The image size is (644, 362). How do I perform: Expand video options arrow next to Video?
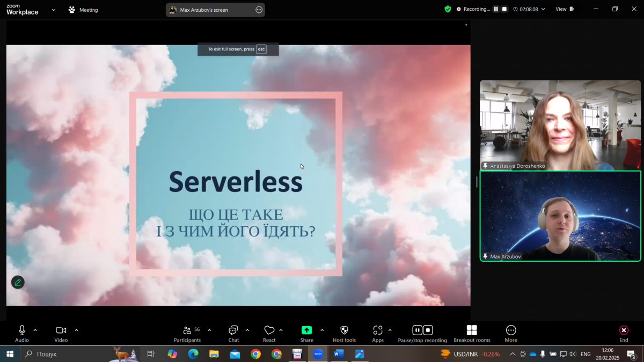(x=76, y=330)
